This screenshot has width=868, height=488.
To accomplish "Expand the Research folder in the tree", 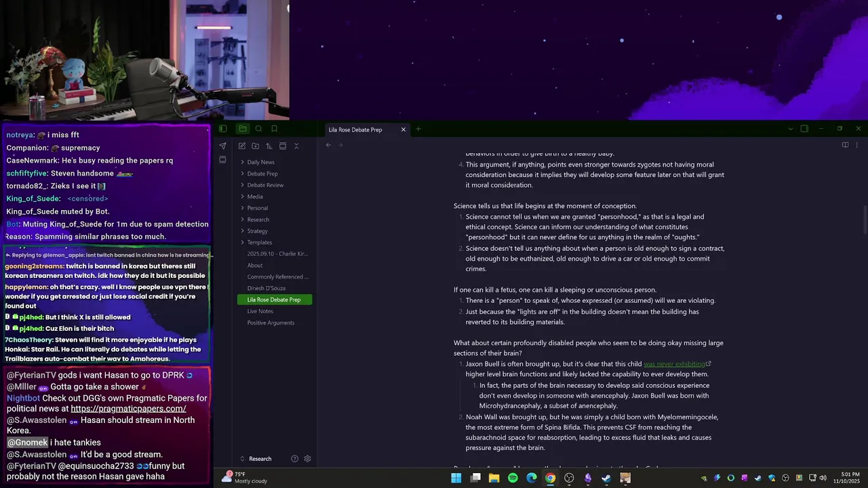I will 274,220.
